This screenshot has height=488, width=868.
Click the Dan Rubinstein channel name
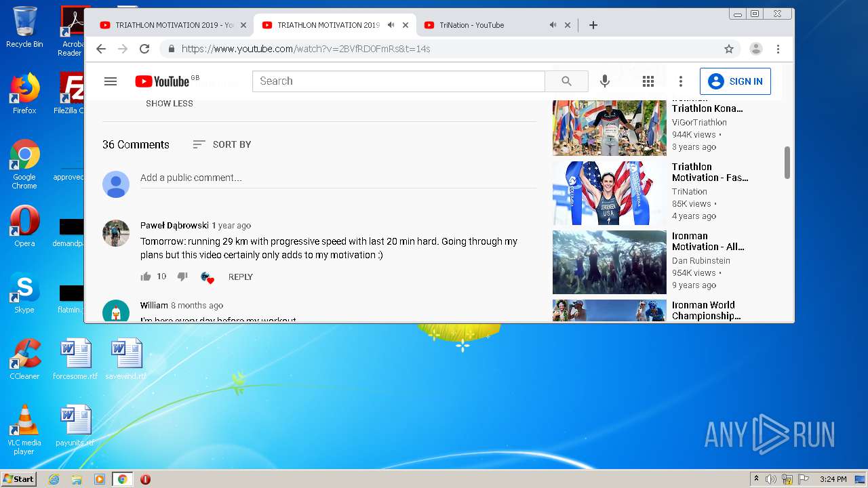pyautogui.click(x=701, y=261)
